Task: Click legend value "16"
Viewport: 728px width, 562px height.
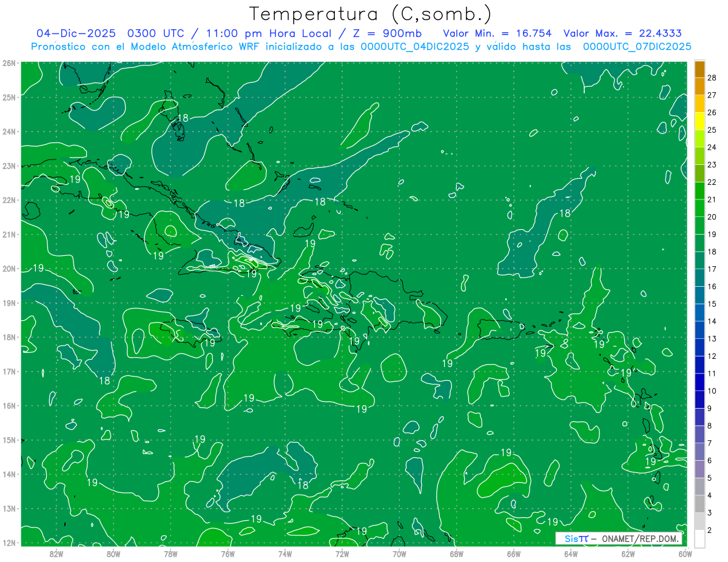Action: pos(712,287)
